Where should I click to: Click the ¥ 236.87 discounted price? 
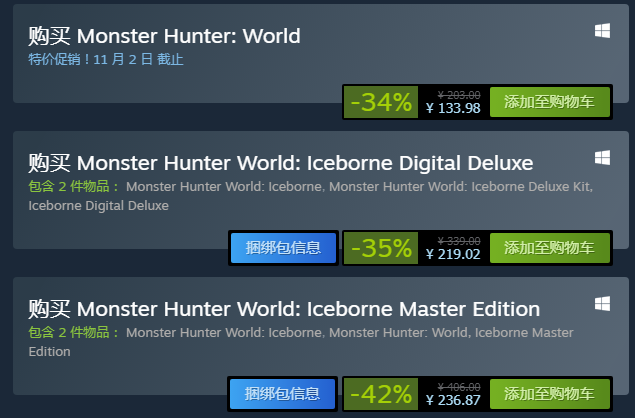click(453, 400)
